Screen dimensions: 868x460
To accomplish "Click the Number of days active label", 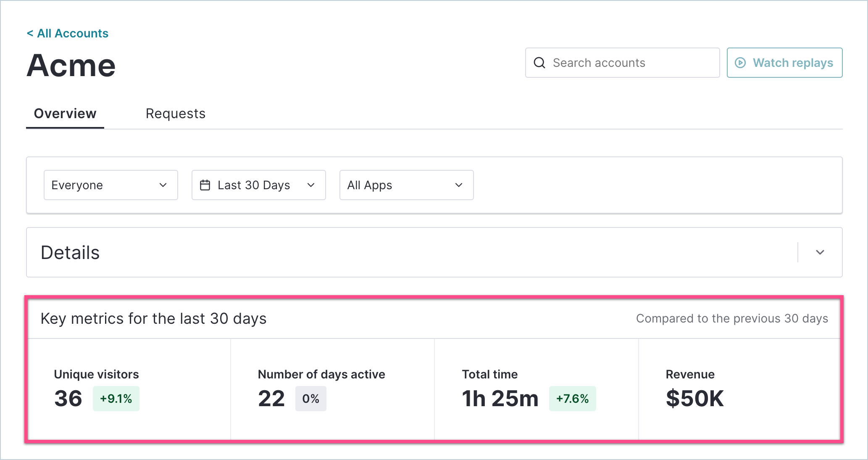I will (x=321, y=374).
